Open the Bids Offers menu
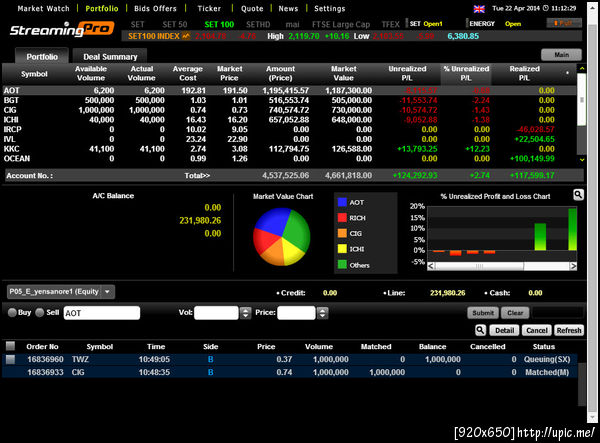This screenshot has width=600, height=443. point(155,8)
